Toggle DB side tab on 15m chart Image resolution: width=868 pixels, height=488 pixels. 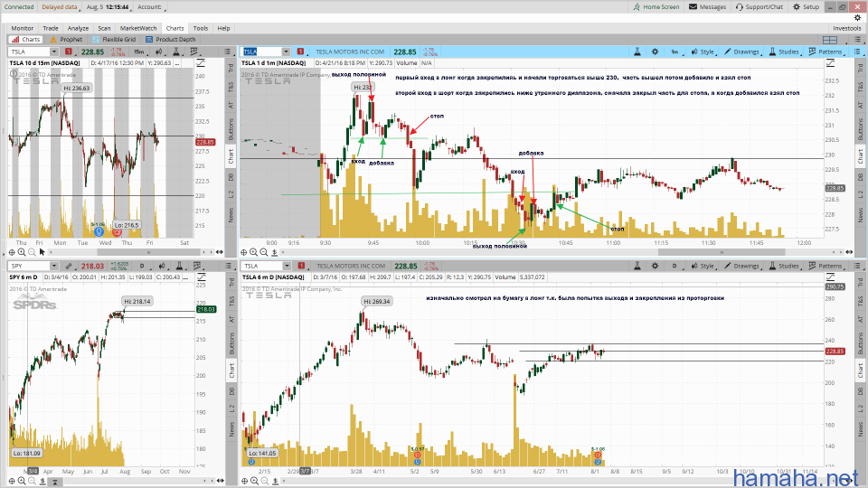[231, 177]
